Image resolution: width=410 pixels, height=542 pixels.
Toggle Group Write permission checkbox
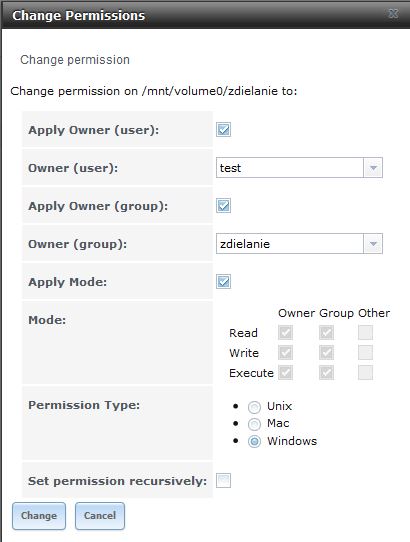(x=326, y=353)
